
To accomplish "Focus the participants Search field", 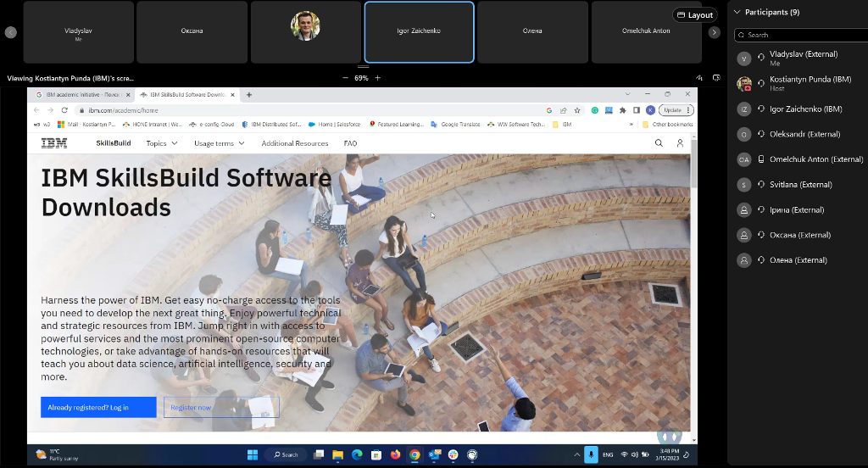I will point(801,35).
